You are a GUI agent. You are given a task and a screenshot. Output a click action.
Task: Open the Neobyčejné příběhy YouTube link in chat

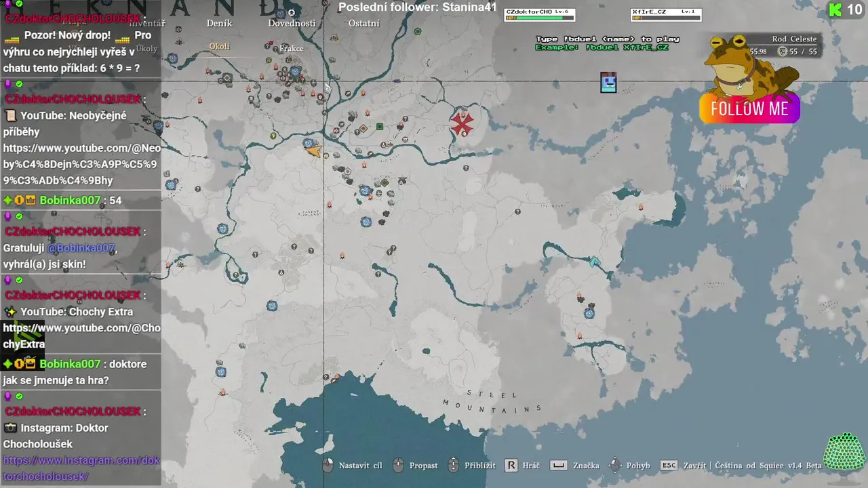[81, 164]
